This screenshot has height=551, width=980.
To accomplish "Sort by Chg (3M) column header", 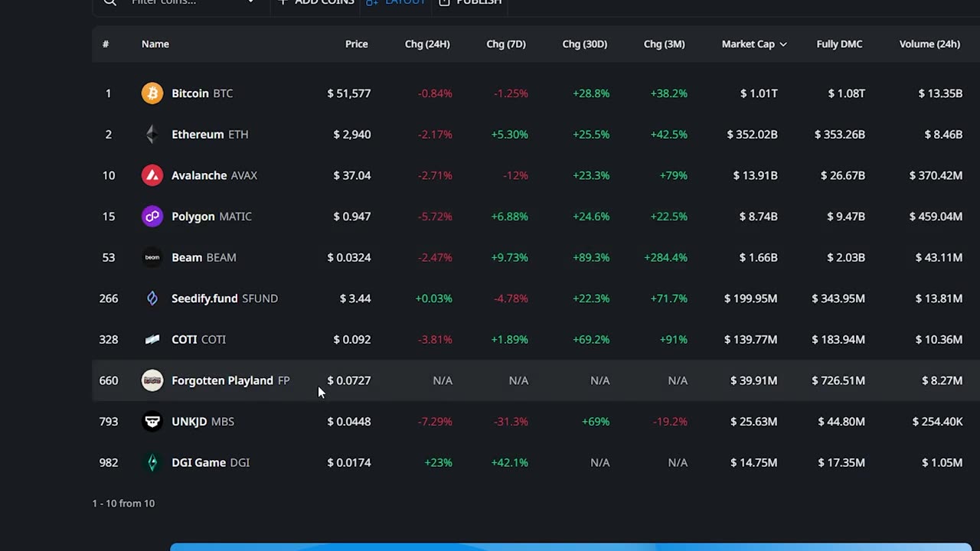I will tap(664, 44).
